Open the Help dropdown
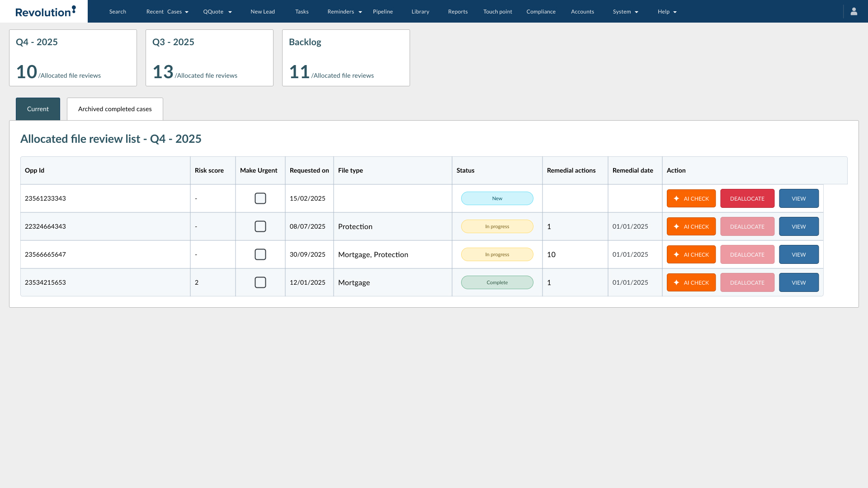The height and width of the screenshot is (488, 868). coord(667,11)
